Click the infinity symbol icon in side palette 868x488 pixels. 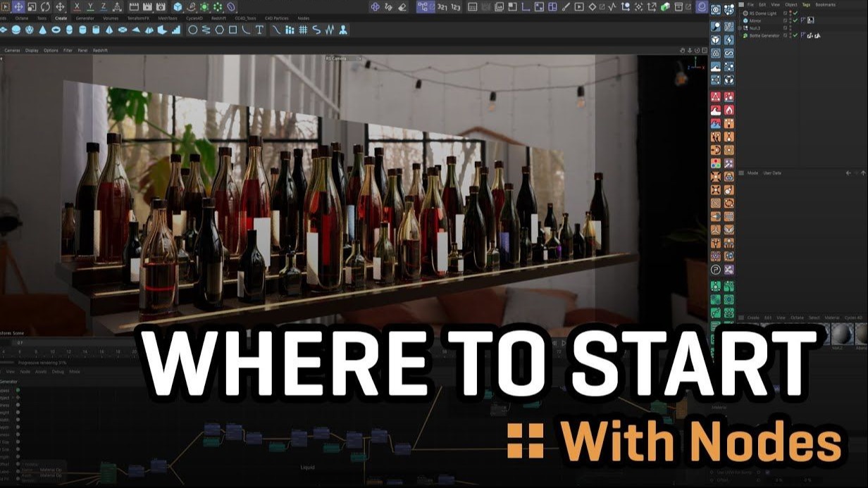[729, 53]
